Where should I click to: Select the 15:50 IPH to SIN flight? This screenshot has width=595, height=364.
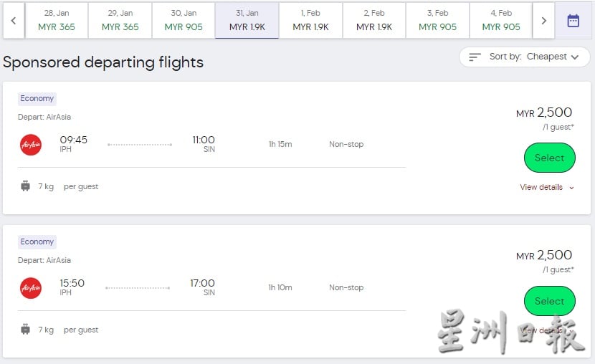[x=549, y=301]
